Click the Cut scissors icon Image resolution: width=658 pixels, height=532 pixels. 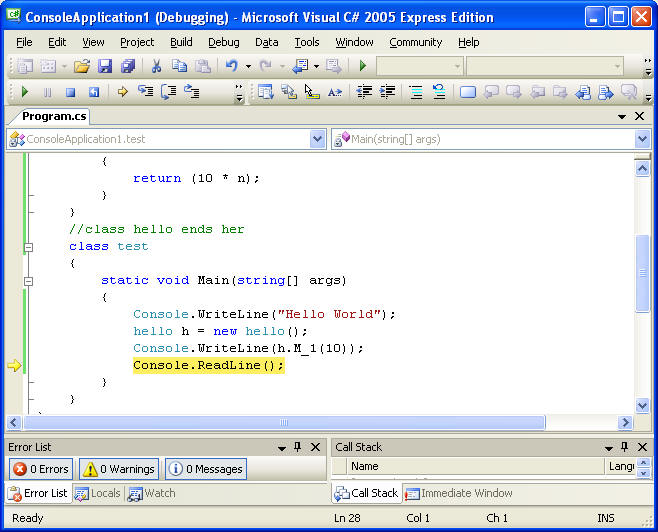point(156,66)
